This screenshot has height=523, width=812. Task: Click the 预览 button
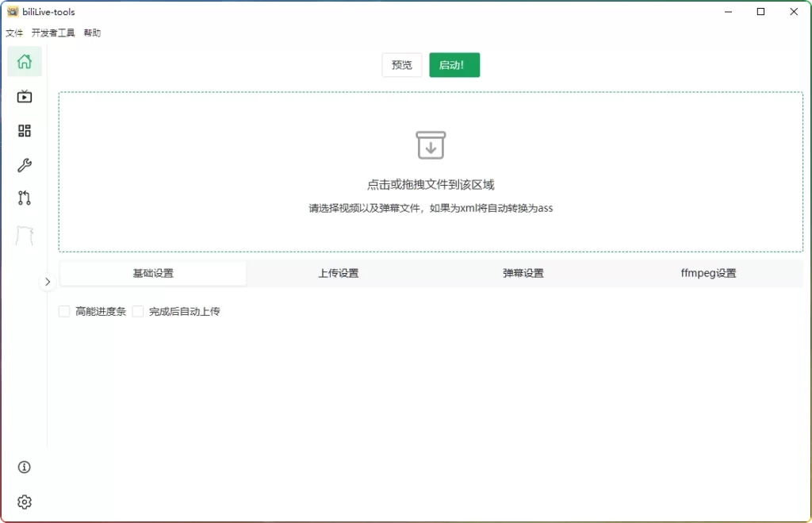tap(402, 65)
